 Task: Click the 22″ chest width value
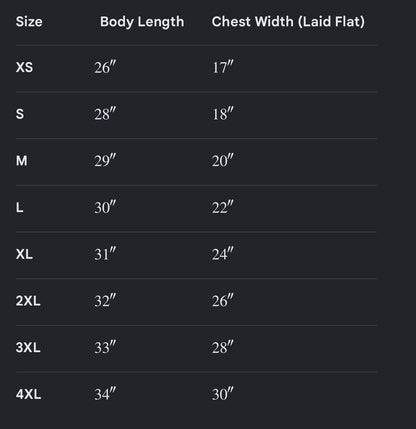(223, 207)
